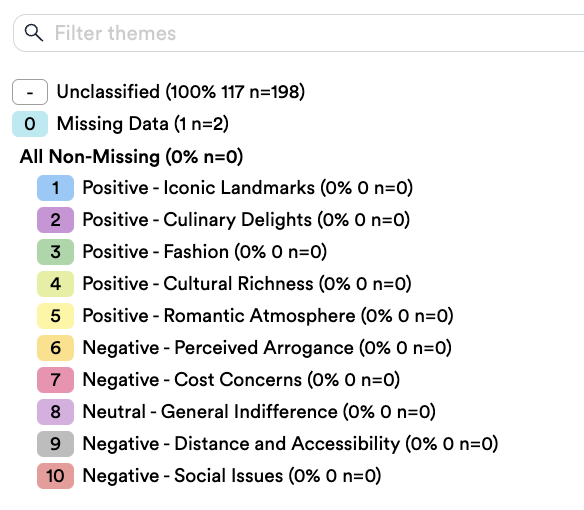Click the lilac badge numbered 8

(x=55, y=412)
